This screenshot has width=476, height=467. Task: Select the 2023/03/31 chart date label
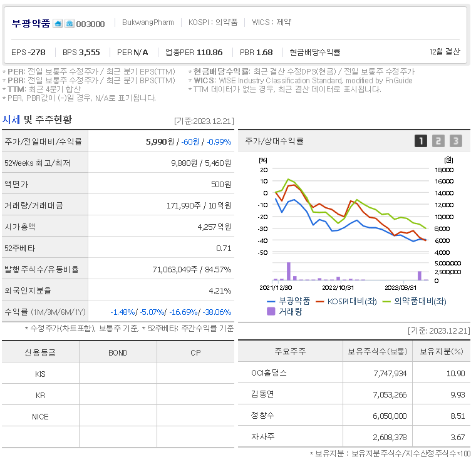(400, 288)
